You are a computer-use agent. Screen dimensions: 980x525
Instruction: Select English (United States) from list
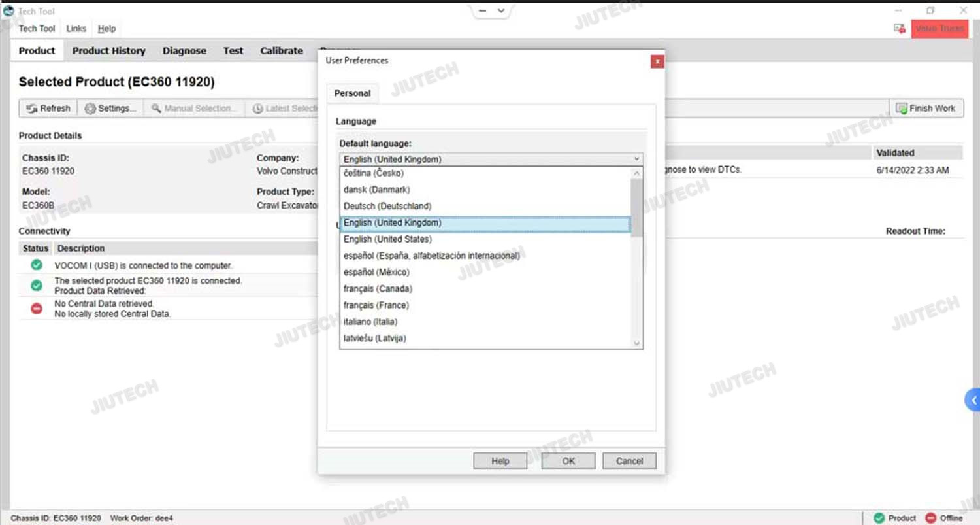click(x=387, y=239)
